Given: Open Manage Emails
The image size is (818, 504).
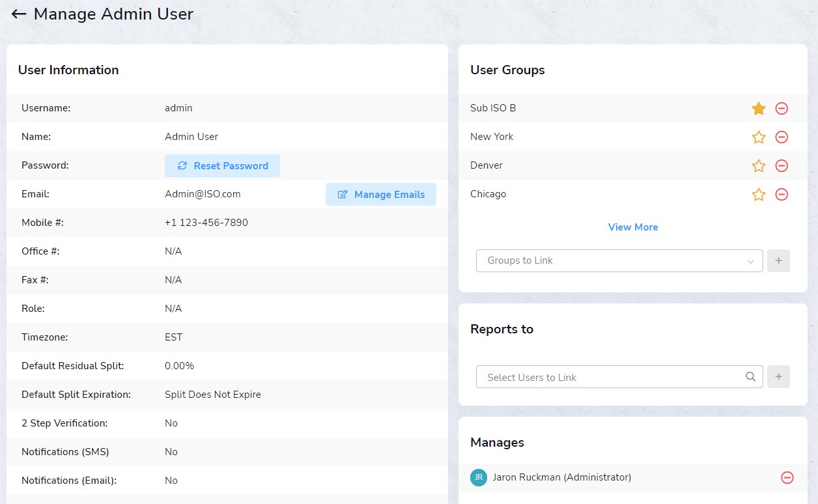Looking at the screenshot, I should click(x=380, y=195).
